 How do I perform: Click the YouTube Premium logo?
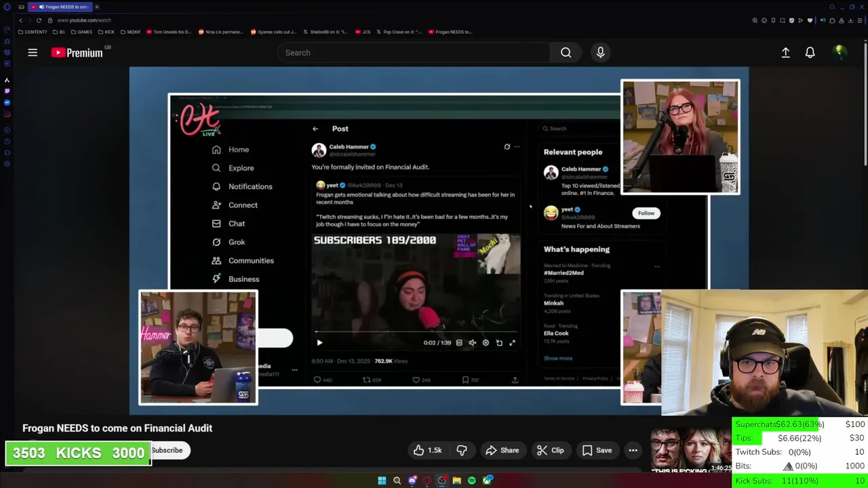point(77,52)
